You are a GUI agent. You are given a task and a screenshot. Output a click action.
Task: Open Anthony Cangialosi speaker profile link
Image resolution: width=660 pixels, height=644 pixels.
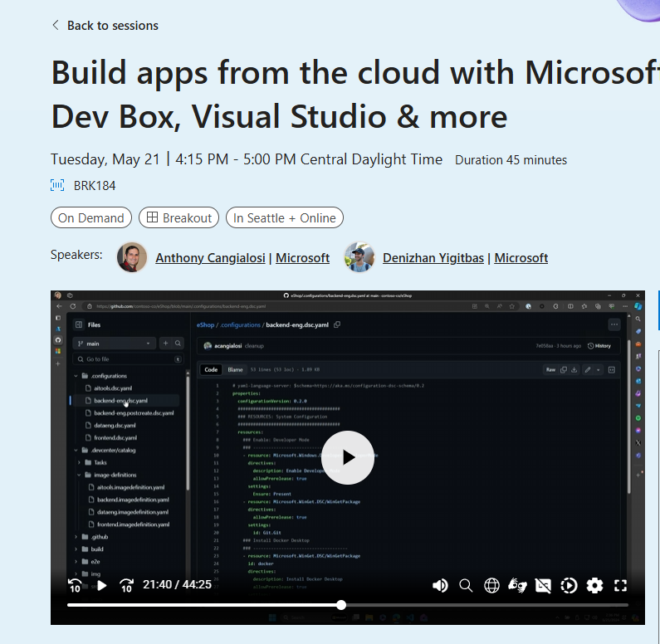211,257
